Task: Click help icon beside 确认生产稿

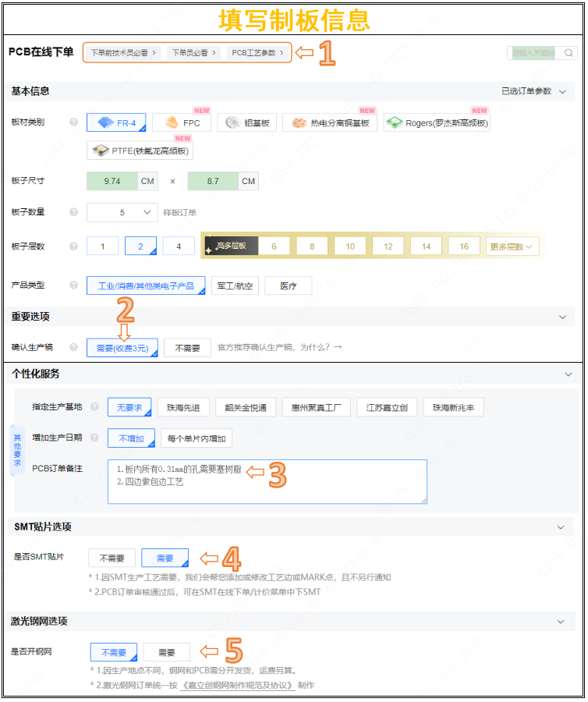Action: pos(74,347)
